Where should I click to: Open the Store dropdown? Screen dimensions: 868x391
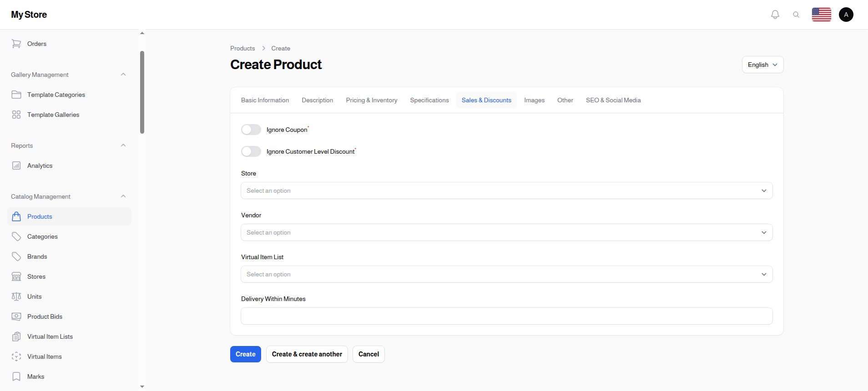506,190
